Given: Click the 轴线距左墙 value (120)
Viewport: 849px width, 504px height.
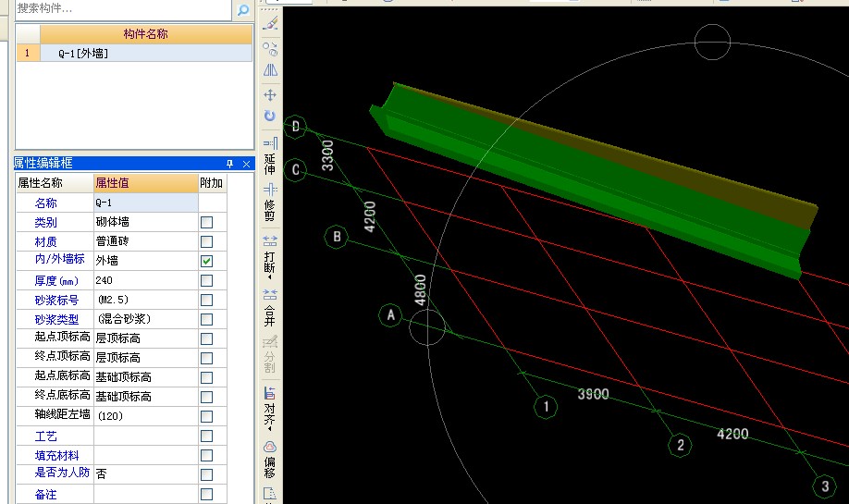Looking at the screenshot, I should pyautogui.click(x=145, y=416).
